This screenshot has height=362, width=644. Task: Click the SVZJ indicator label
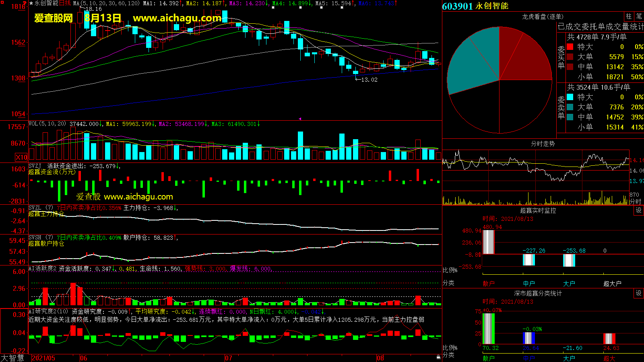[x=35, y=166]
